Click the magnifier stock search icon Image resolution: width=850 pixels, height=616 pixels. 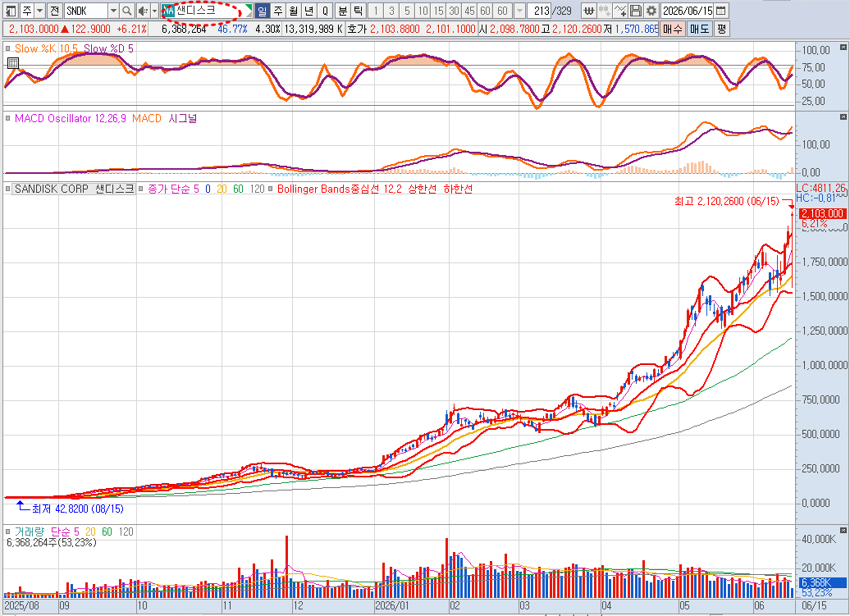127,11
